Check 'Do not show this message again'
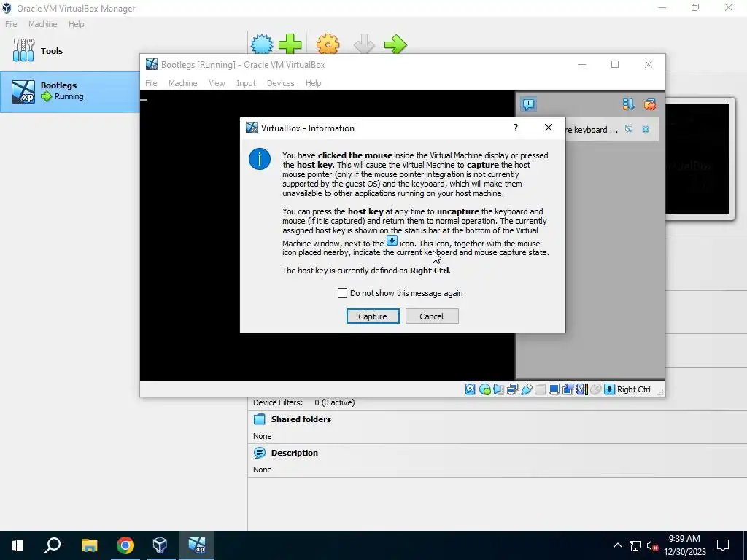 coord(342,293)
